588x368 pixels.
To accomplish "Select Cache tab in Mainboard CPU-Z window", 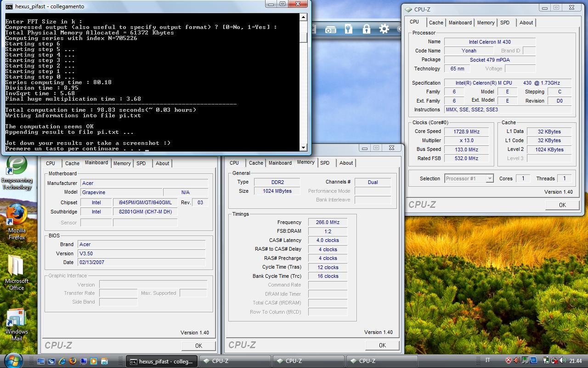I will click(x=72, y=163).
